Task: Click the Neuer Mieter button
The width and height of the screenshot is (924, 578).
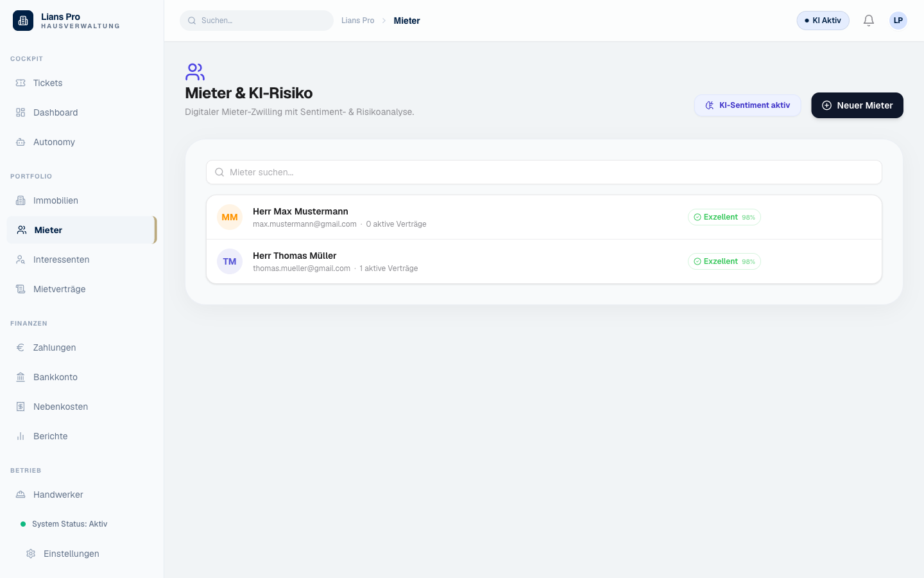Action: click(x=857, y=105)
